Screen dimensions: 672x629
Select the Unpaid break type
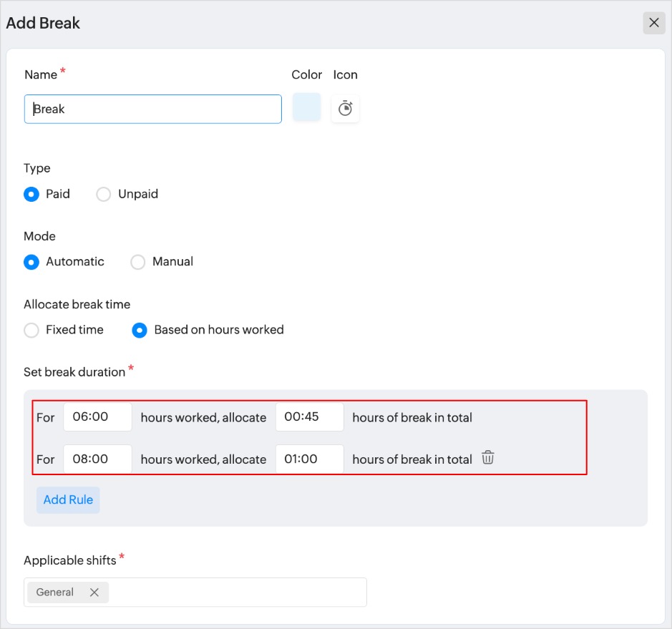tap(104, 194)
